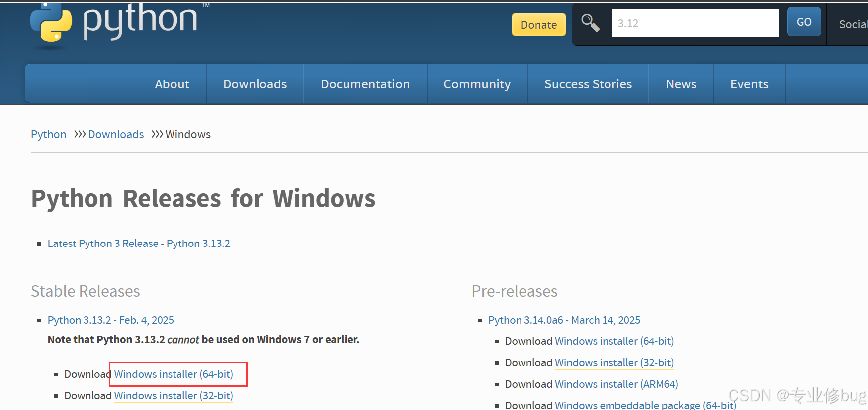Screen dimensions: 868x410
Task: Click the Windows 7 compatibility note text
Action: (203, 340)
